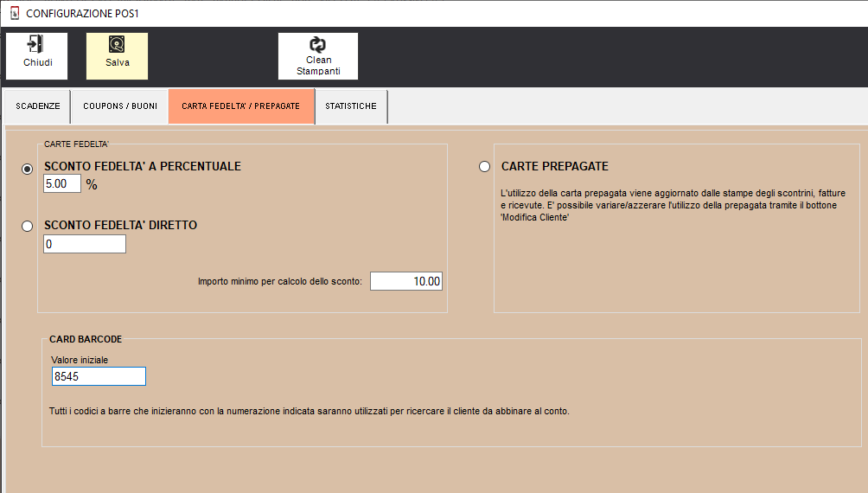The image size is (868, 493).
Task: Choose the SCONTO FEDELTA' DIRETTO radio option
Action: 27,226
